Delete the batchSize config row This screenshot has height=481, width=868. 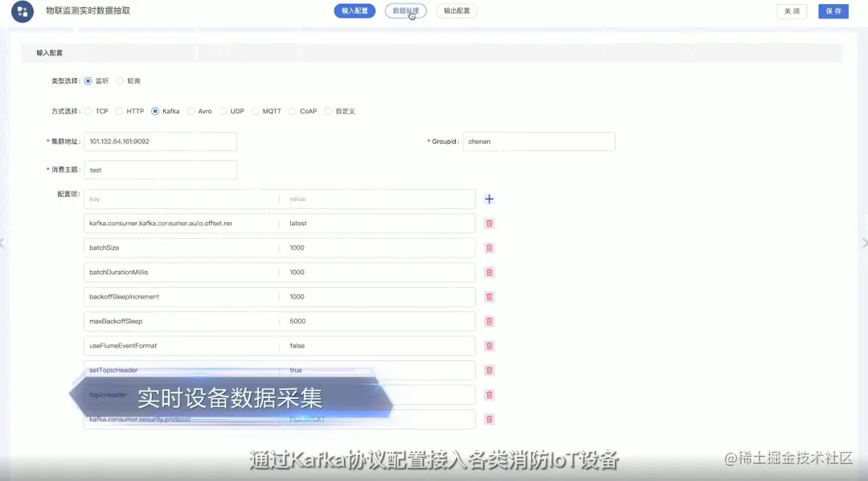point(489,248)
